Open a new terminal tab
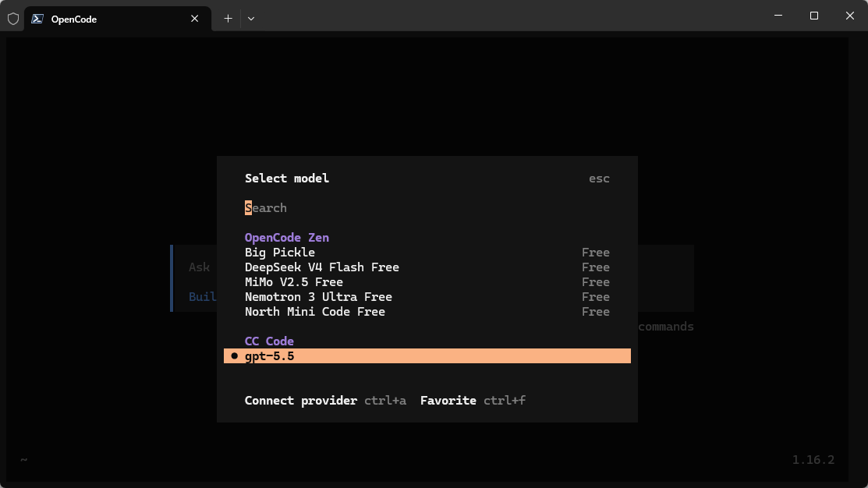Image resolution: width=868 pixels, height=488 pixels. (x=228, y=19)
